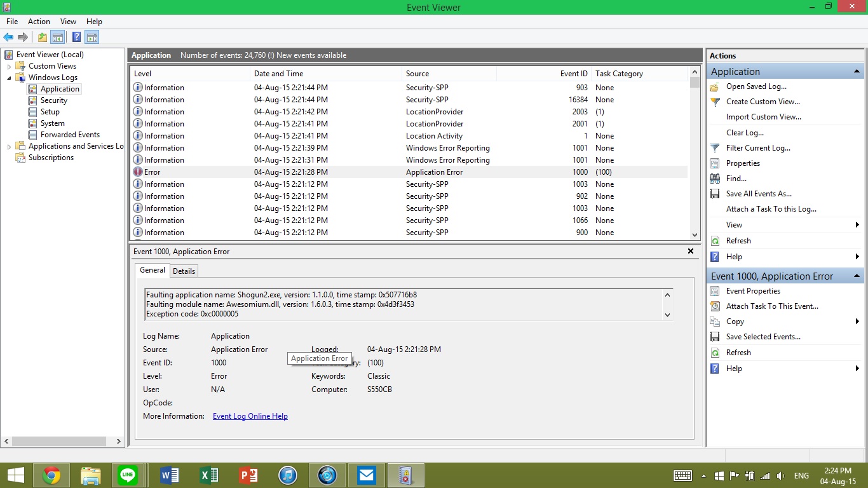Screen dimensions: 868x488
Task: Select the Security log in the tree
Action: 53,100
